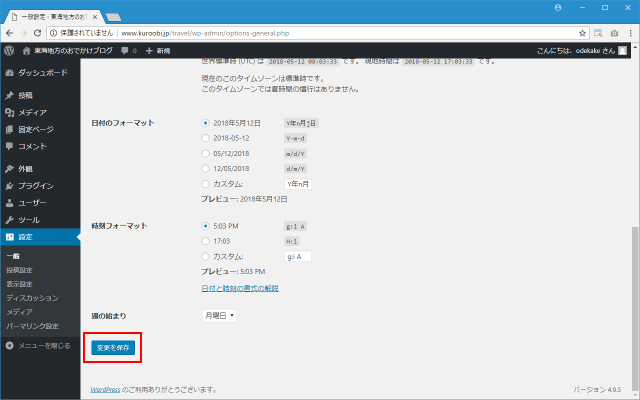Open user avatar next to こんにちは odekake さん

(622, 51)
